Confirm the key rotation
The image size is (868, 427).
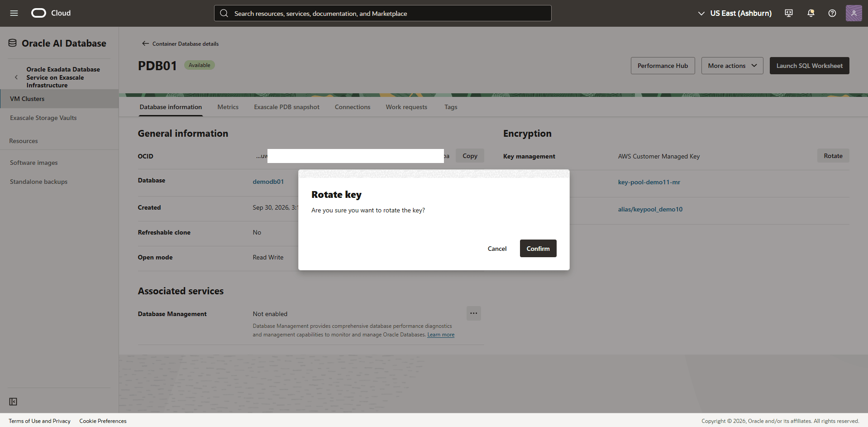[538, 248]
